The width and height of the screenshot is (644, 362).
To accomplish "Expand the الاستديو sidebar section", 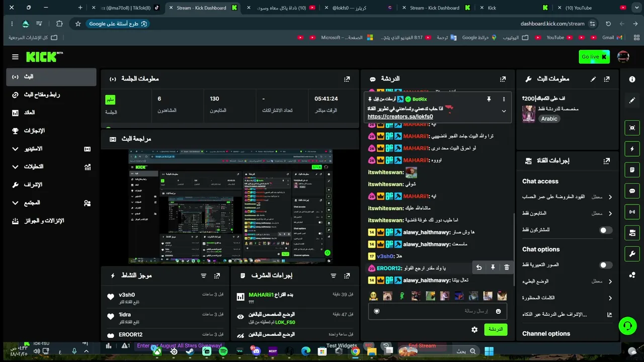I will pyautogui.click(x=51, y=149).
